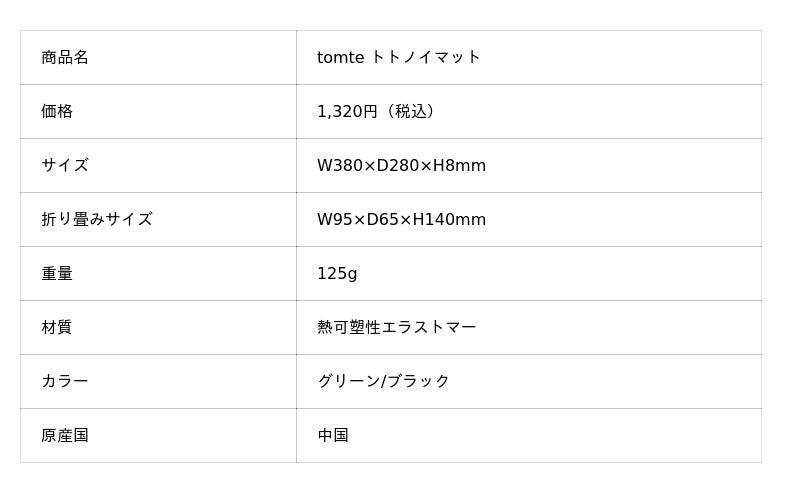Click the カラー label cell
The height and width of the screenshot is (493, 800).
(x=65, y=381)
